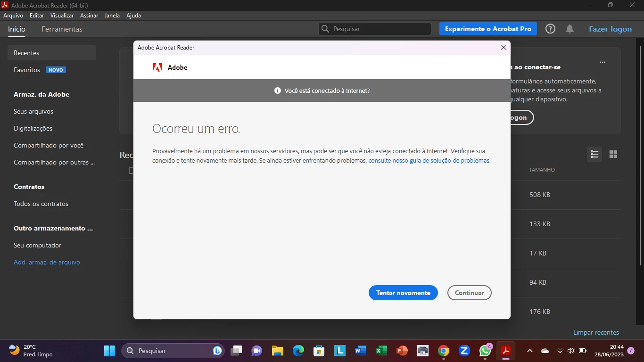The width and height of the screenshot is (644, 362).
Task: Open the printer app on taskbar
Action: 422,351
